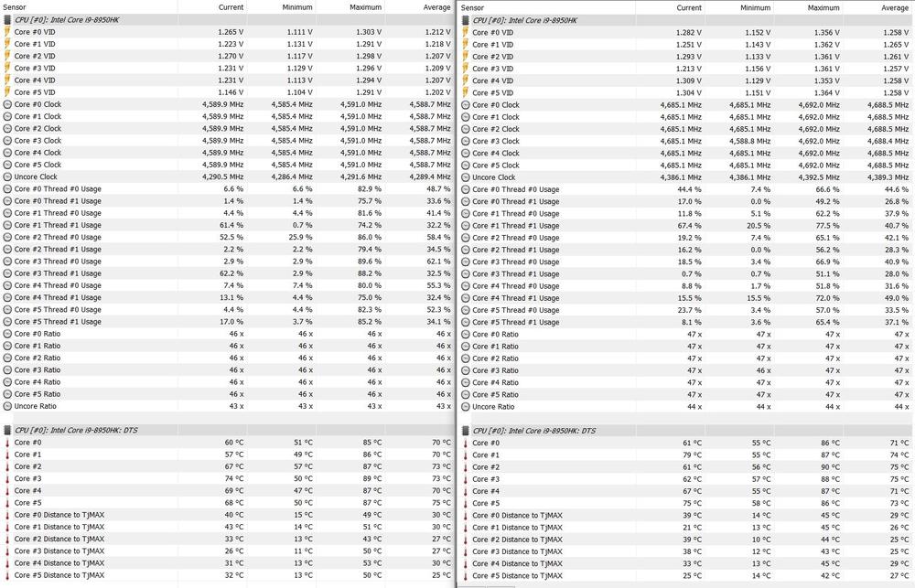Click the Core #4 Distance to TjMAX icon

[8, 563]
